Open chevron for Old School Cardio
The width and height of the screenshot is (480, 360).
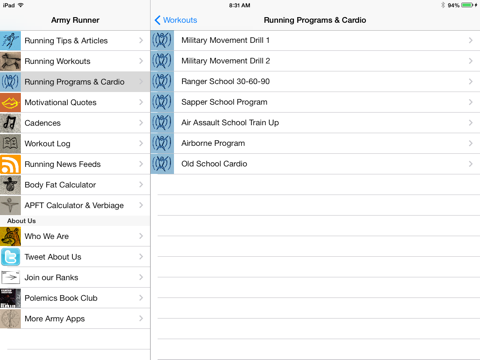click(x=470, y=164)
